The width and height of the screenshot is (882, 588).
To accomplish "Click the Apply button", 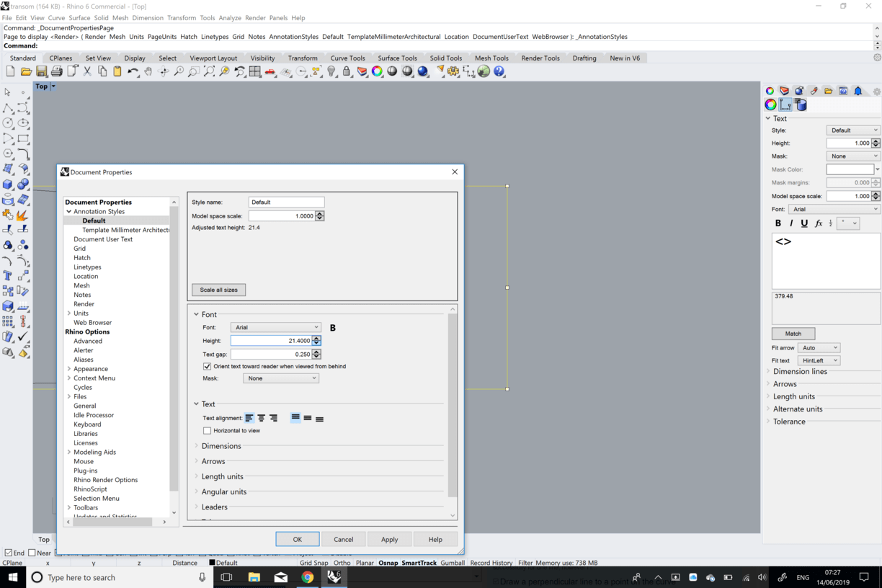I will [389, 539].
